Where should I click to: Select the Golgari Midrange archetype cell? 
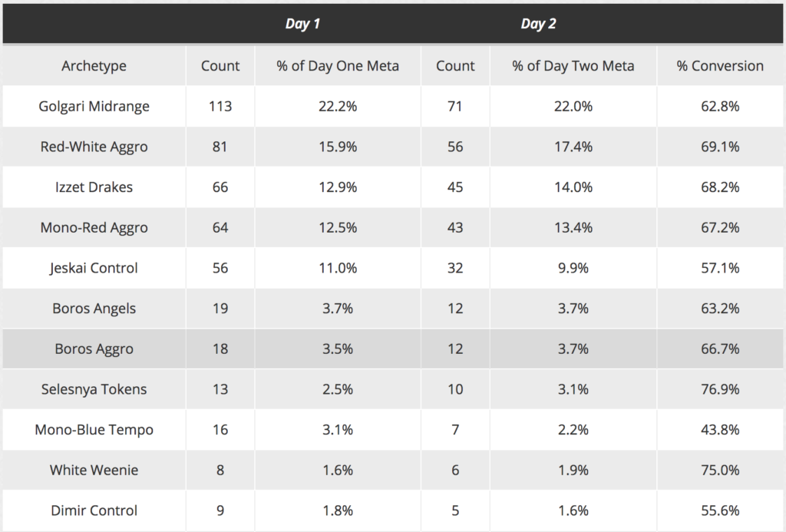94,107
